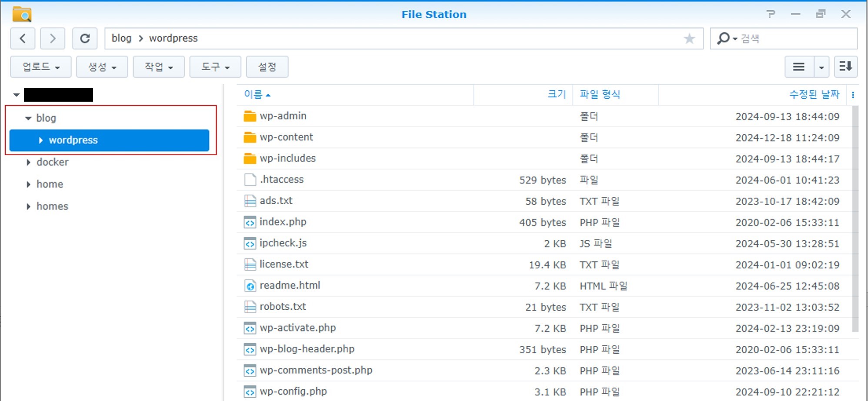Open the 도구 dropdown menu
The height and width of the screenshot is (401, 868).
pos(215,67)
